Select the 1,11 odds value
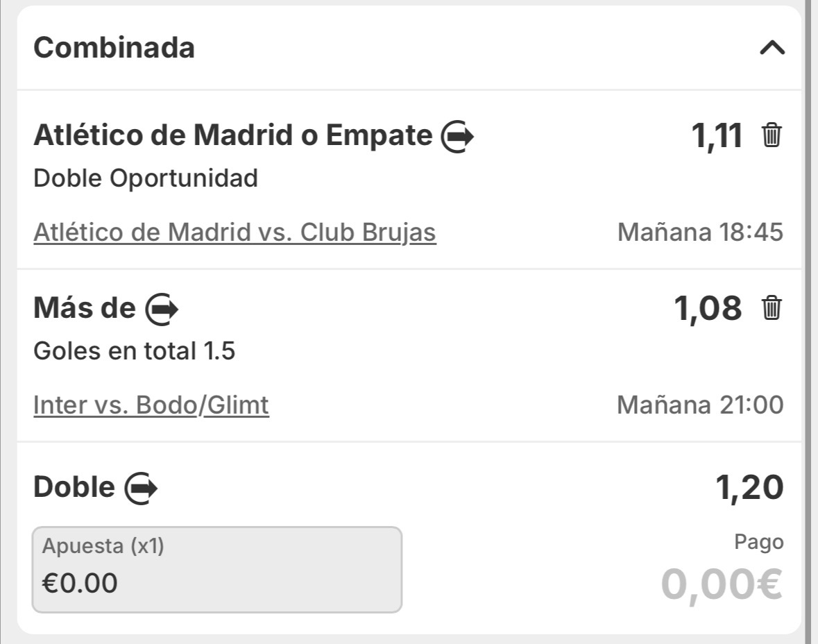Viewport: 818px width, 644px height. pyautogui.click(x=716, y=135)
